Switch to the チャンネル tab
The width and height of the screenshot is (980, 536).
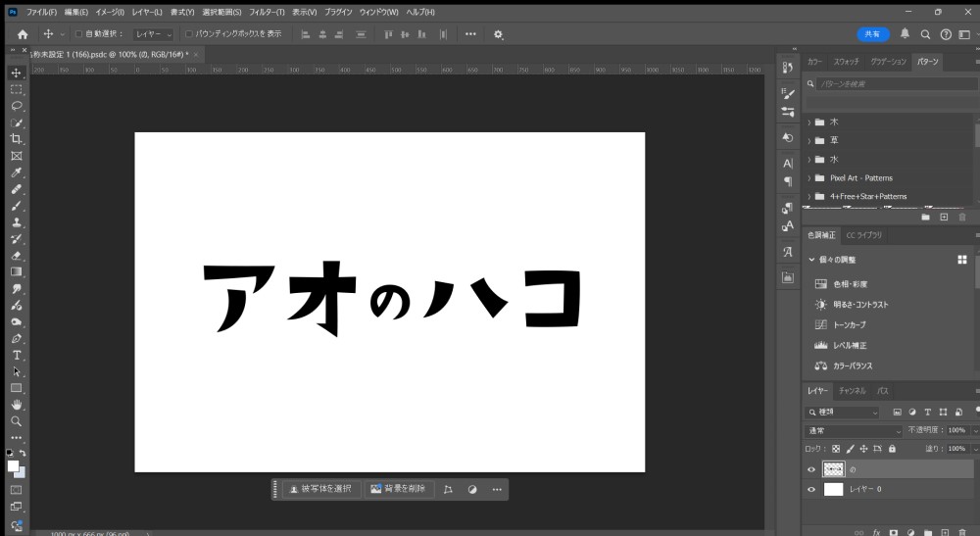[x=852, y=391]
